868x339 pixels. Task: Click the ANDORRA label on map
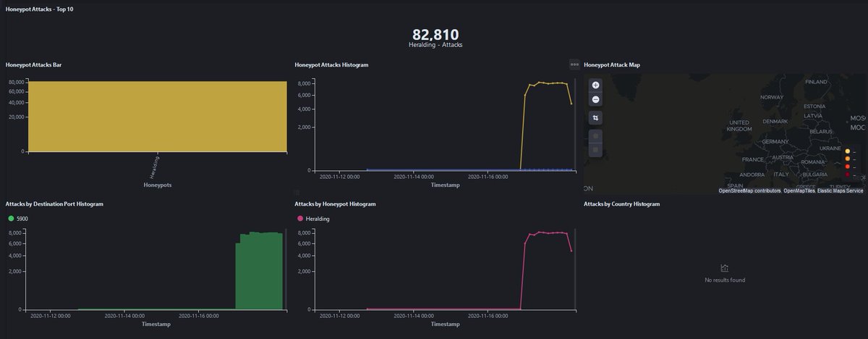point(752,174)
